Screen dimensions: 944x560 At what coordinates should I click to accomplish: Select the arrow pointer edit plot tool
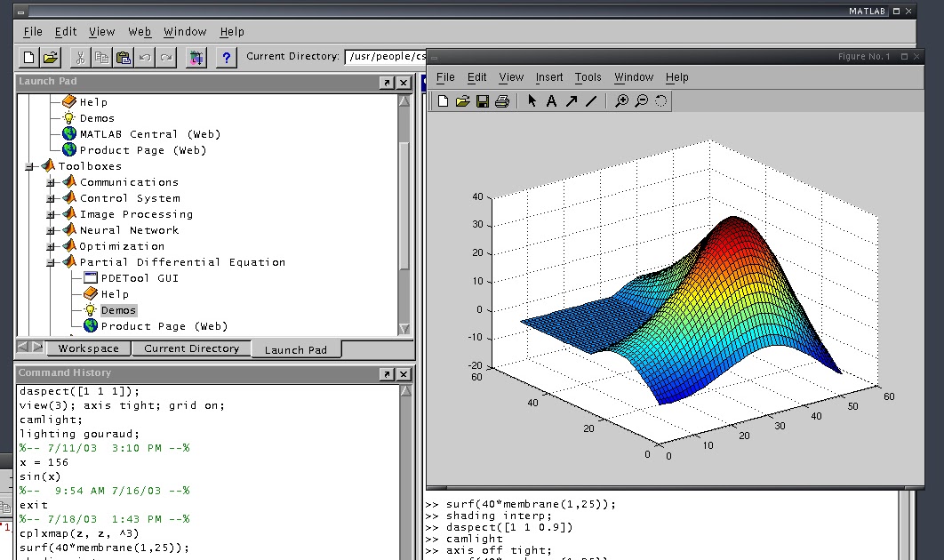[x=532, y=101]
